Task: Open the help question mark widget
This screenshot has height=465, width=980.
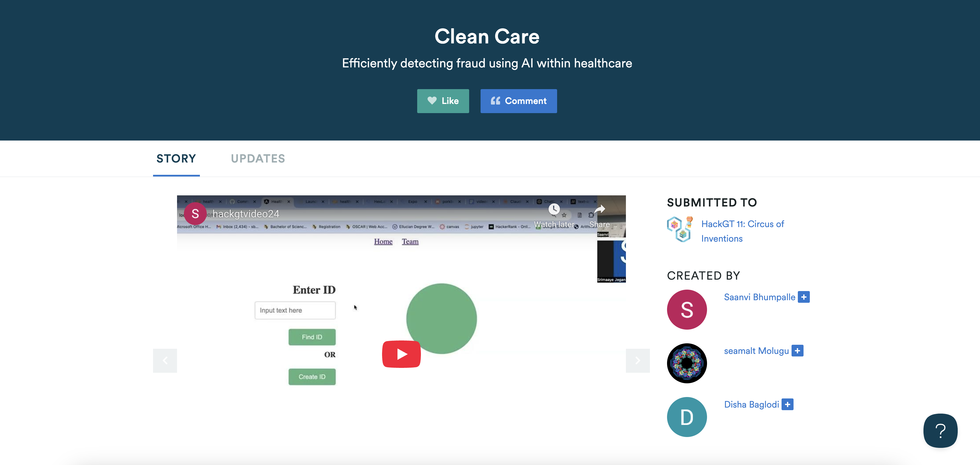Action: [x=940, y=430]
